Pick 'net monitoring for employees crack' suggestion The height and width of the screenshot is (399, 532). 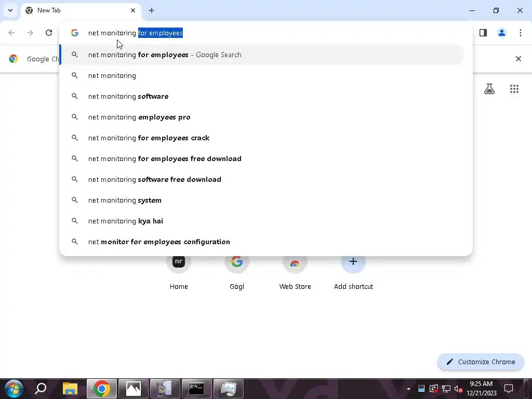tap(262, 138)
